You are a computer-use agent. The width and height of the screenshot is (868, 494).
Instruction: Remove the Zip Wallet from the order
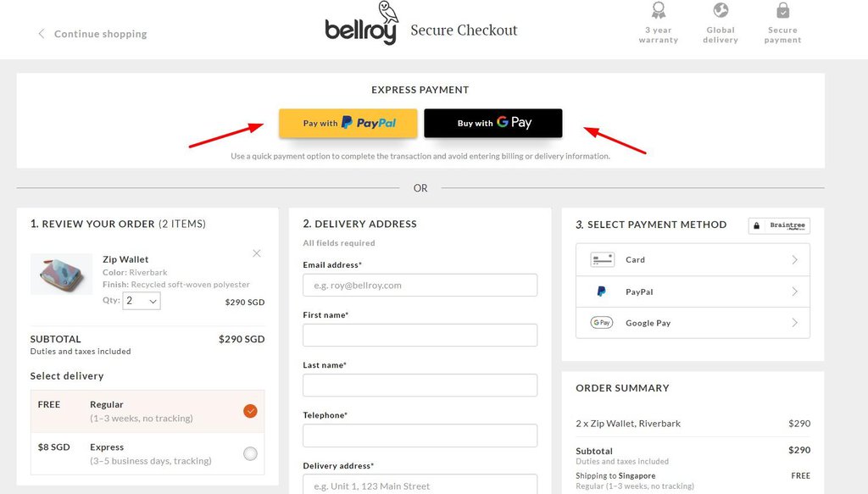click(257, 253)
